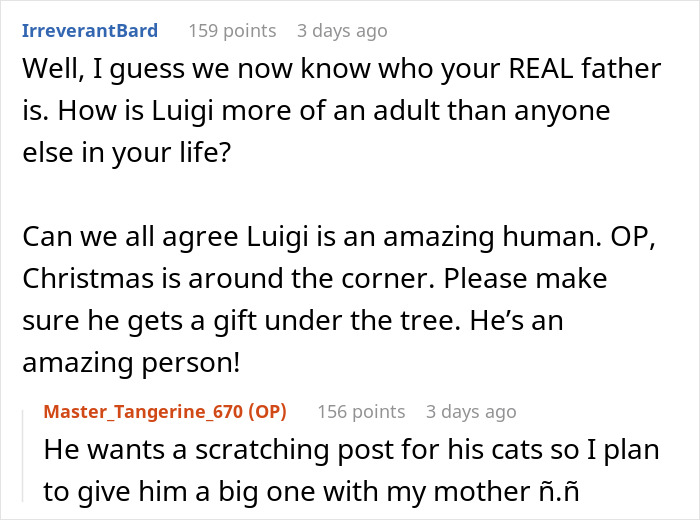The width and height of the screenshot is (700, 520).
Task: Open timestamp on Master_Tangerine_670's reply
Action: point(471,411)
